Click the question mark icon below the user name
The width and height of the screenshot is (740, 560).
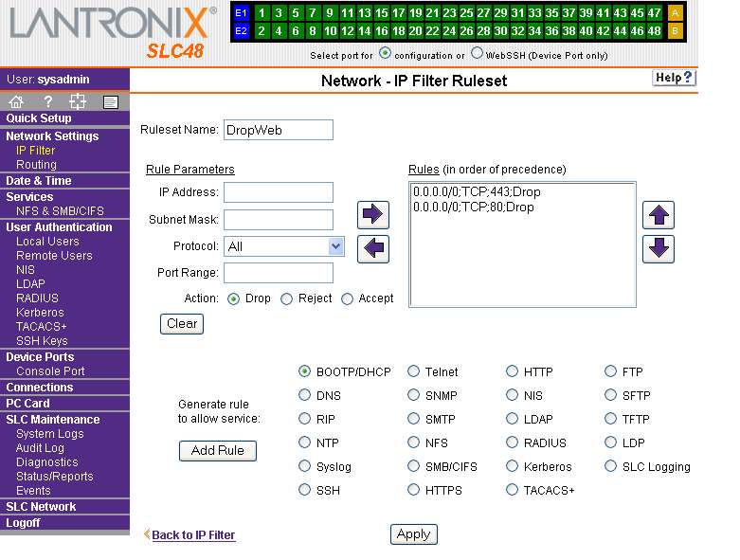point(47,101)
